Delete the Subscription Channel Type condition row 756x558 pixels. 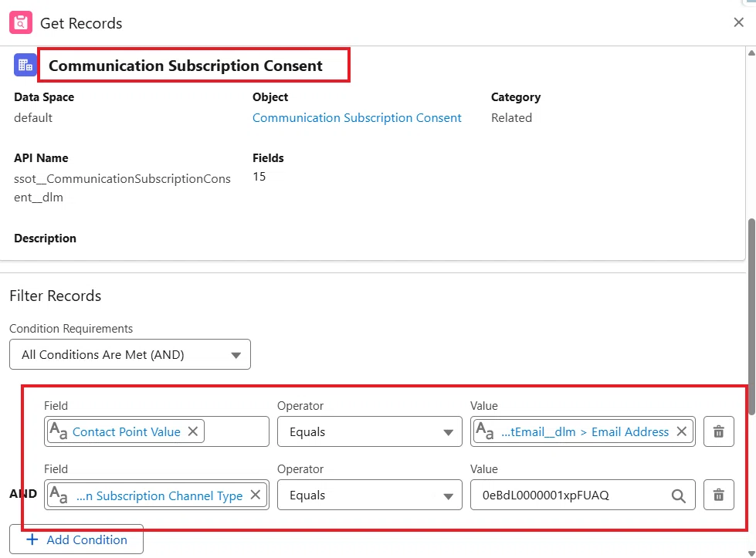718,495
